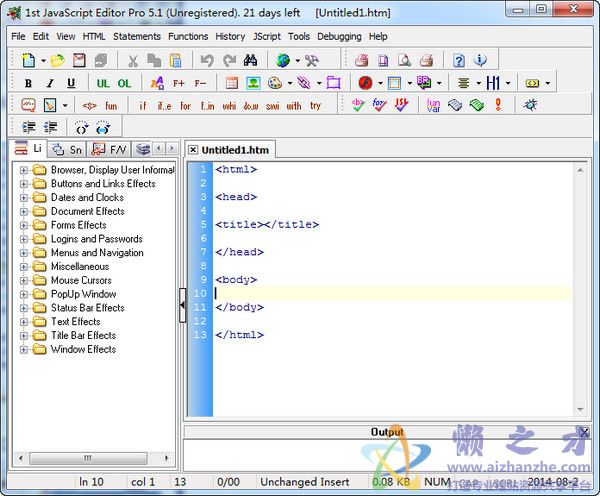Expand the Text Effects folder
The image size is (600, 496).
24,322
